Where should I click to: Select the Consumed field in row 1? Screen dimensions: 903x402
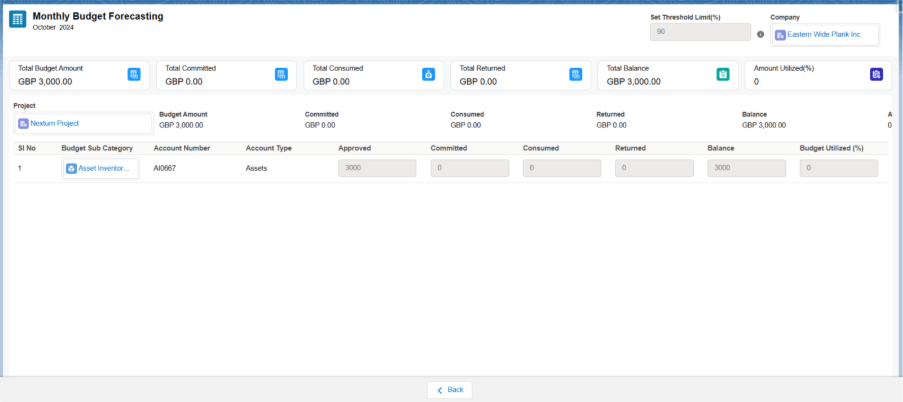pyautogui.click(x=561, y=168)
